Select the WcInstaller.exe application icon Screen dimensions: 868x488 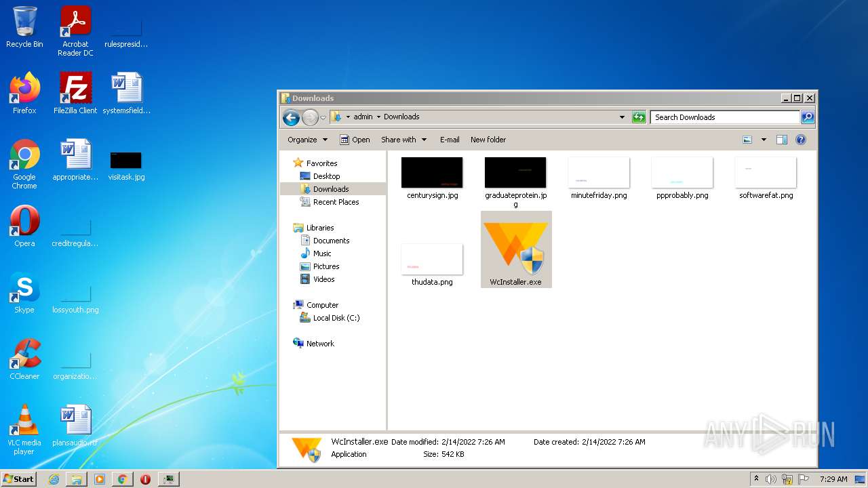click(x=516, y=249)
